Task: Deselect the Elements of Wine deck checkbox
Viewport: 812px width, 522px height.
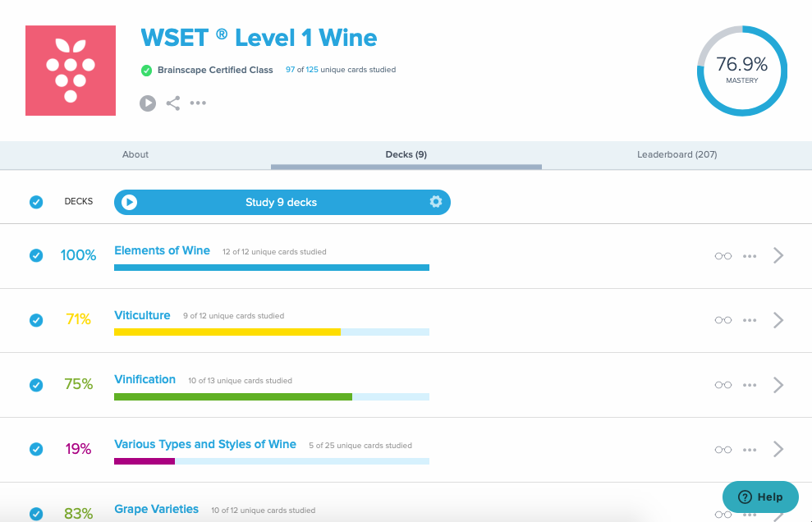Action: (36, 255)
